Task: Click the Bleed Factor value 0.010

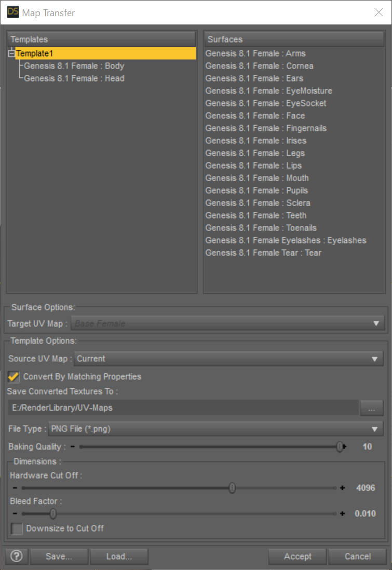Action: tap(365, 513)
